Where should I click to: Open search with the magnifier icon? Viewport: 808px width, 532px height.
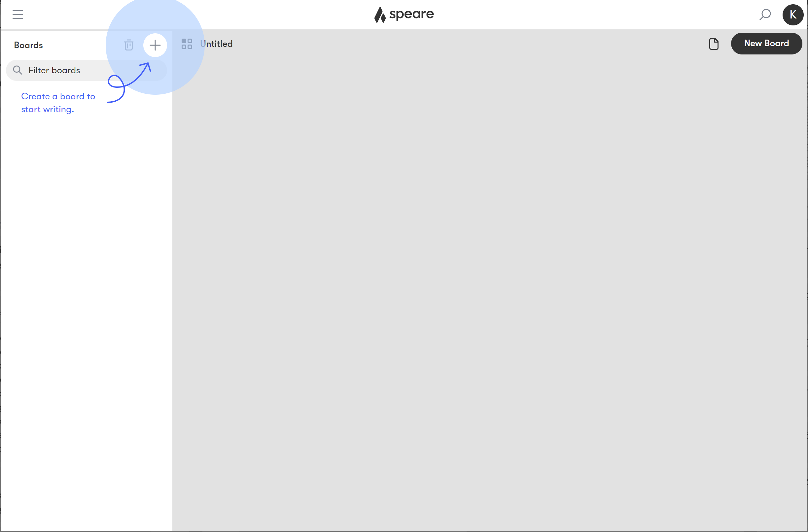tap(765, 15)
